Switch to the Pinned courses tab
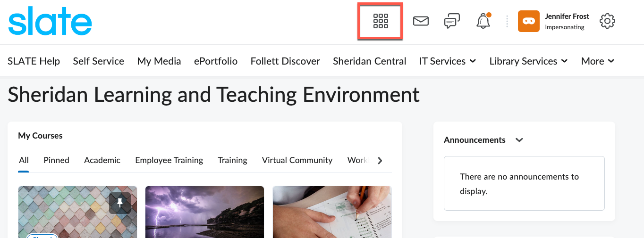The width and height of the screenshot is (644, 238). tap(56, 160)
